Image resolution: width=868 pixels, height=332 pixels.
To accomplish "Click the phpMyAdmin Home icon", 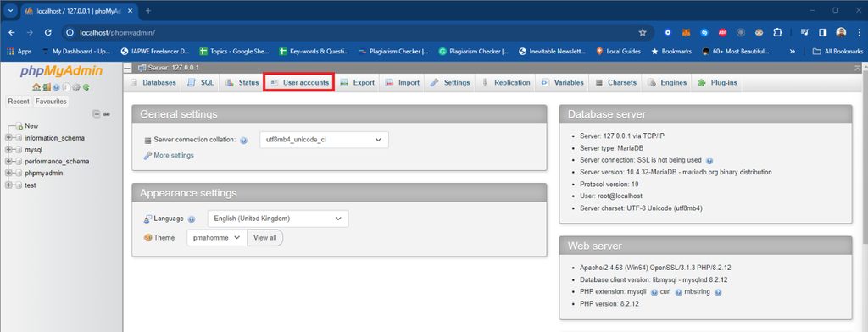I will pos(36,87).
